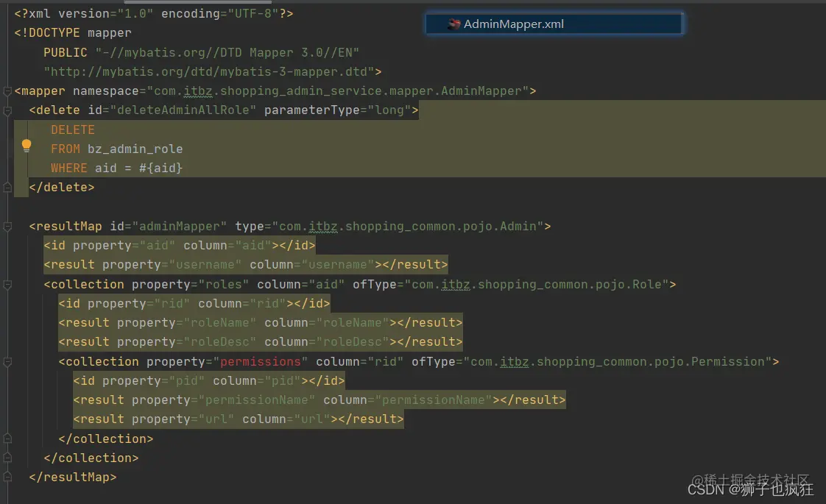Click the closing delete tag text

(x=62, y=187)
